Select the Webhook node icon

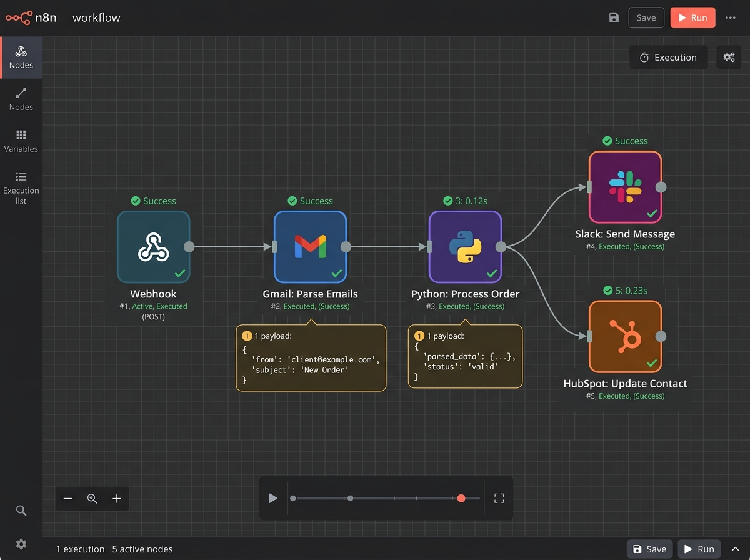click(x=153, y=247)
